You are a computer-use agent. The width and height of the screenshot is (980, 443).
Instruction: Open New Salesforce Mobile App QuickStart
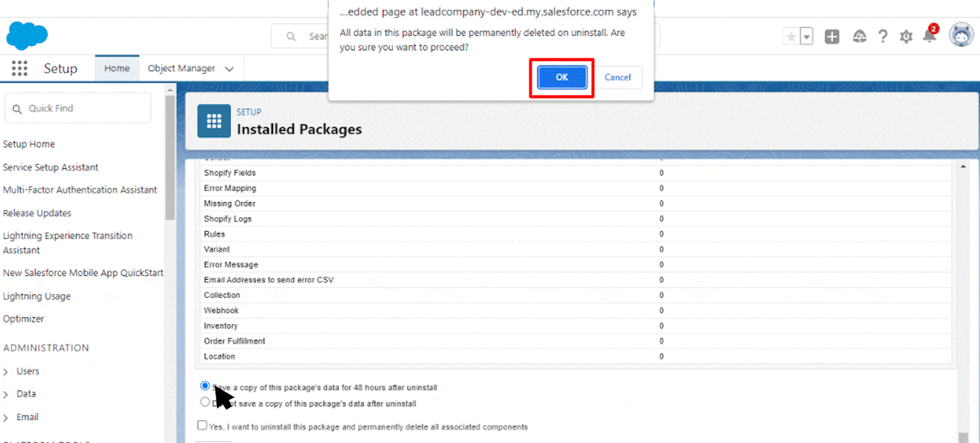tap(83, 273)
